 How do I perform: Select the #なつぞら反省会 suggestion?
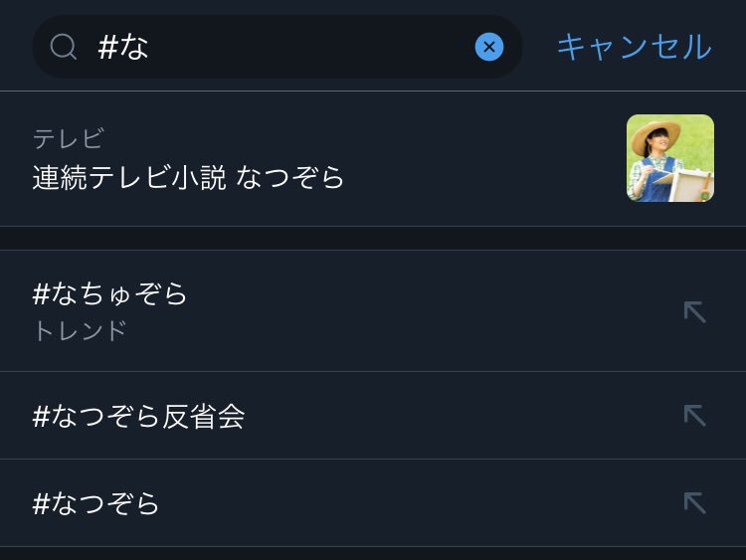tap(373, 416)
